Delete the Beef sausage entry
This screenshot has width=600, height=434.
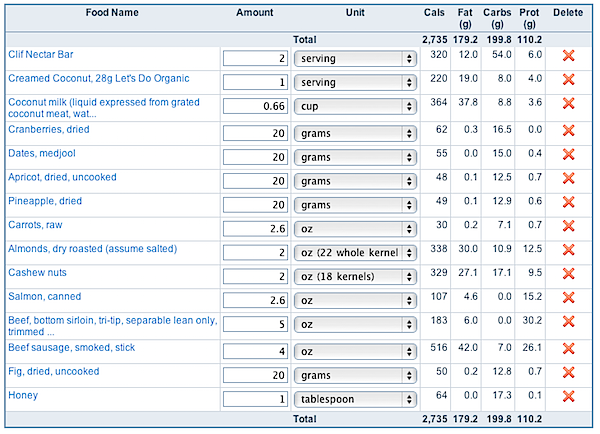coord(569,348)
